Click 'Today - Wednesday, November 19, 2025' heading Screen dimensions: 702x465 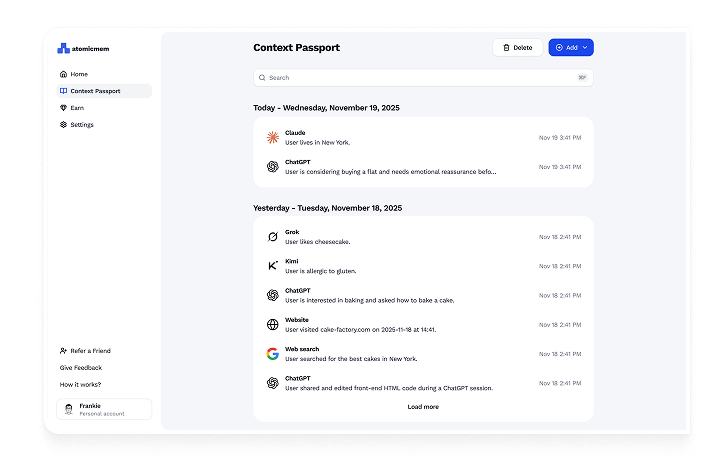[x=326, y=108]
